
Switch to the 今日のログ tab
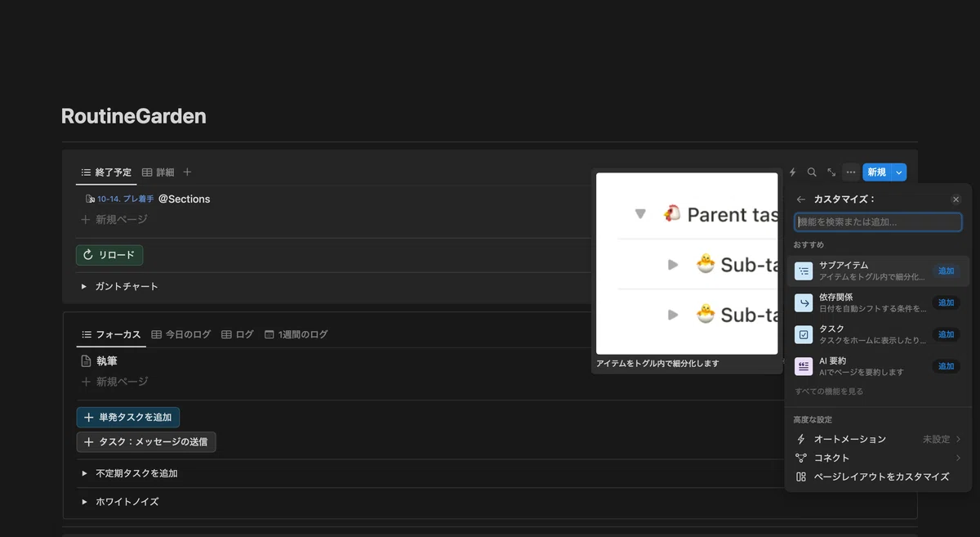[x=181, y=334]
